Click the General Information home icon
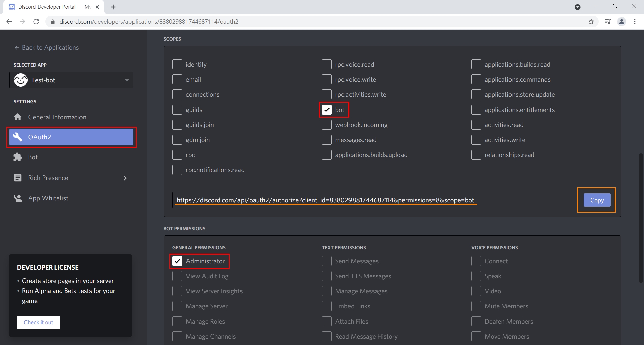This screenshot has height=345, width=644. 18,117
